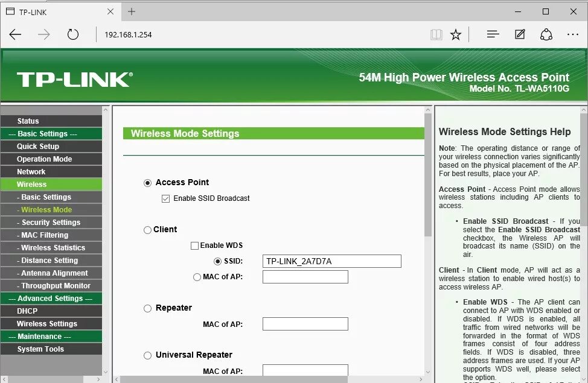
Task: Click the Share icon in toolbar
Action: coord(546,34)
